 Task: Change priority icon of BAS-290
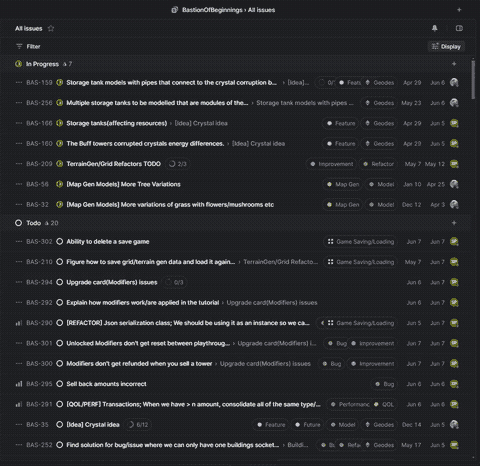pos(19,323)
